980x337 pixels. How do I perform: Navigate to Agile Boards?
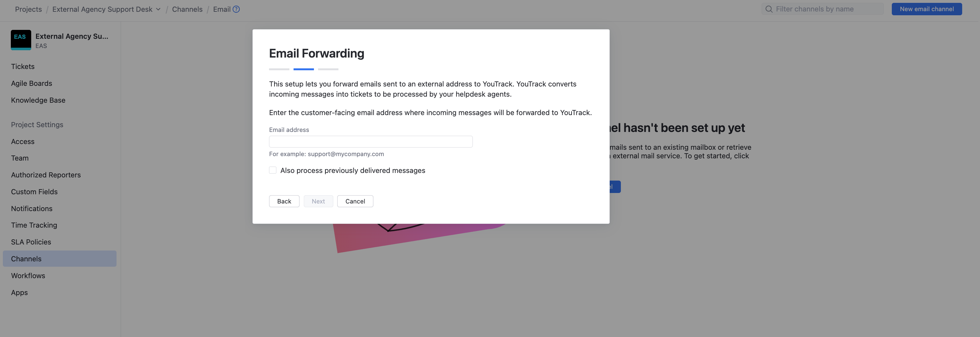32,83
